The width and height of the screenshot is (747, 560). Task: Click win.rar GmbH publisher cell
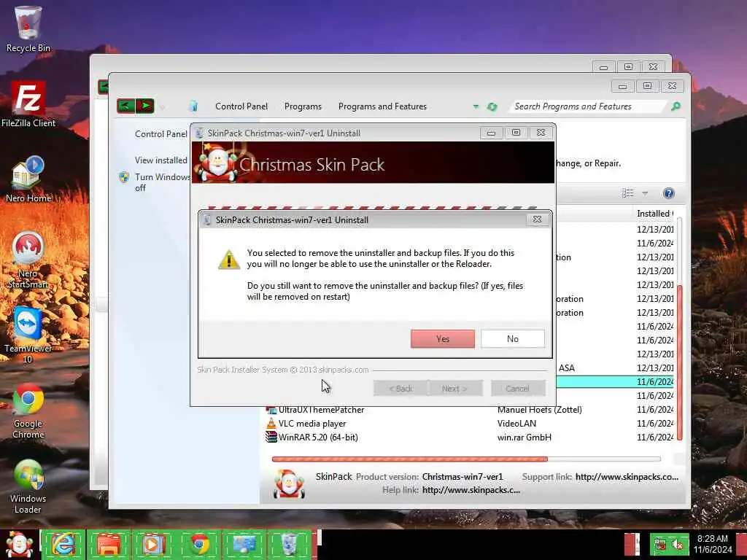[x=524, y=437]
